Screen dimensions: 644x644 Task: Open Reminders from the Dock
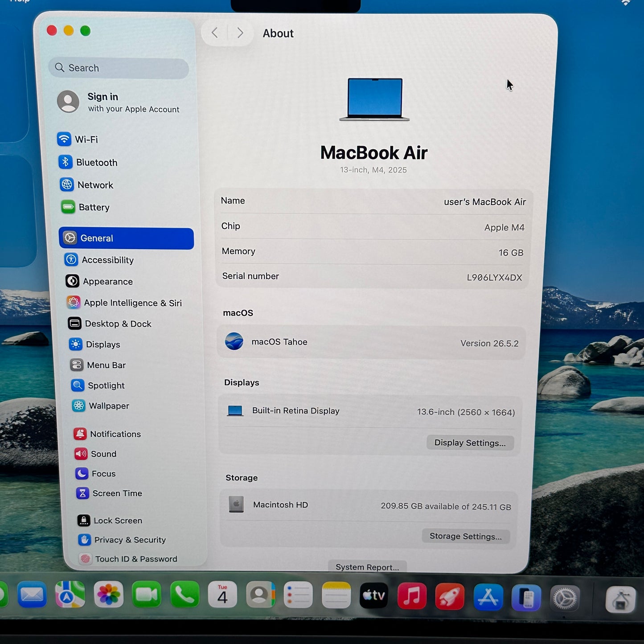tap(298, 595)
